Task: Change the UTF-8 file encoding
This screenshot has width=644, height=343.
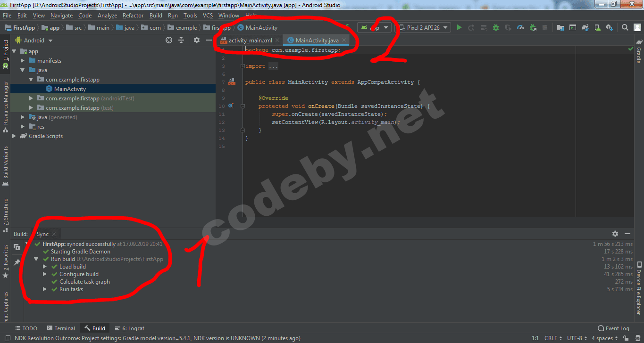Action: coord(577,338)
